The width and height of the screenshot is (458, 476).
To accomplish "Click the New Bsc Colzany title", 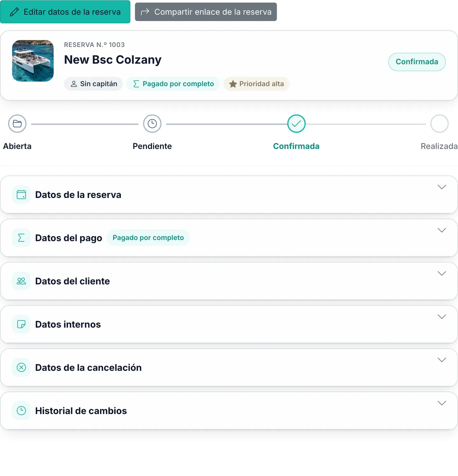I will [113, 60].
